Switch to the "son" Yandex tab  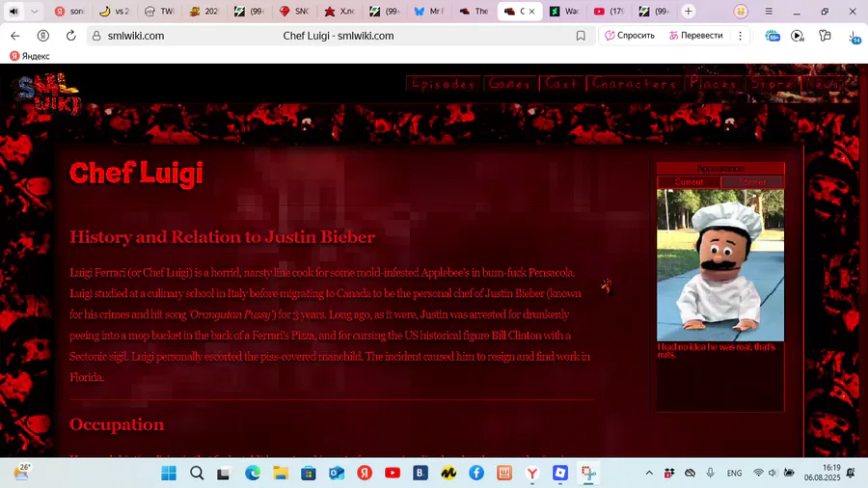69,11
